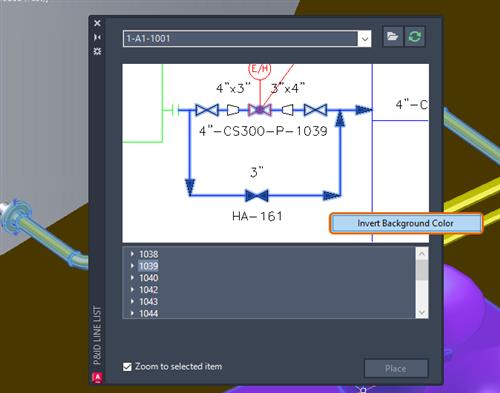Select line 1039 in the list
The height and width of the screenshot is (393, 500).
click(x=149, y=266)
